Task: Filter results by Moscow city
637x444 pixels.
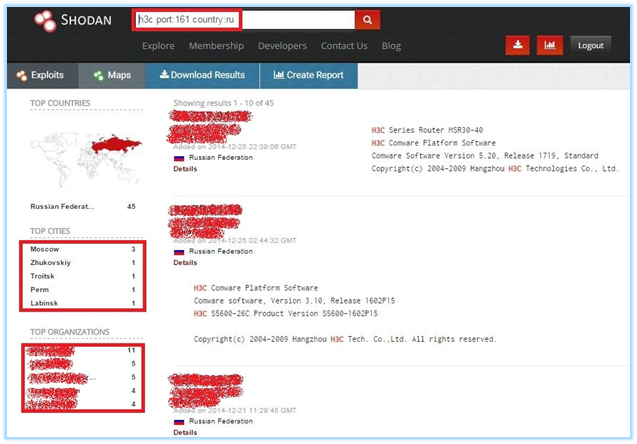Action: point(45,248)
